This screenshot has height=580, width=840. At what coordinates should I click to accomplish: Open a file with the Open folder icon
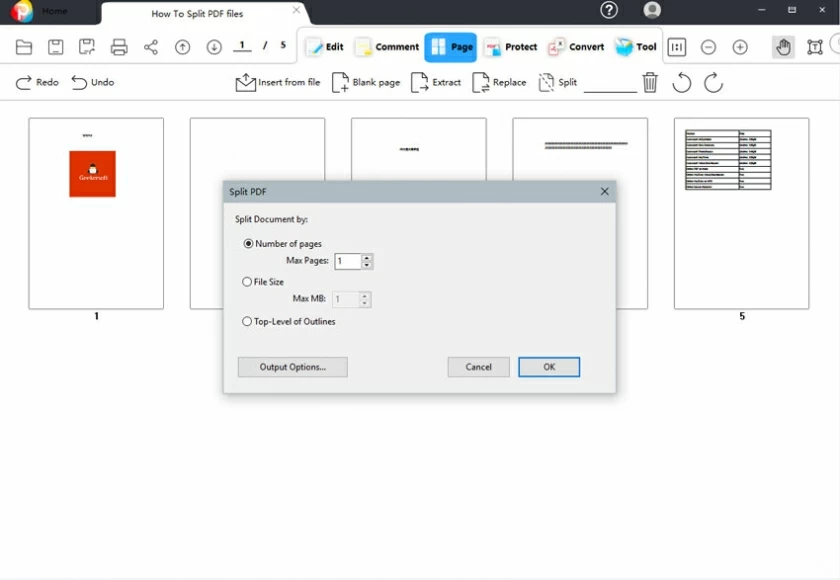(x=22, y=46)
